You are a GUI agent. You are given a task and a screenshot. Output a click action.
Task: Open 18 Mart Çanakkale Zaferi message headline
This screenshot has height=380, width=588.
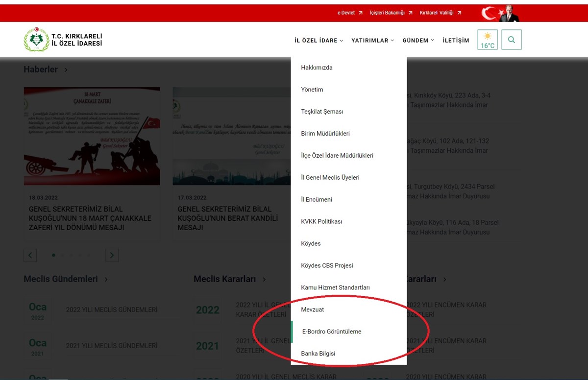90,218
